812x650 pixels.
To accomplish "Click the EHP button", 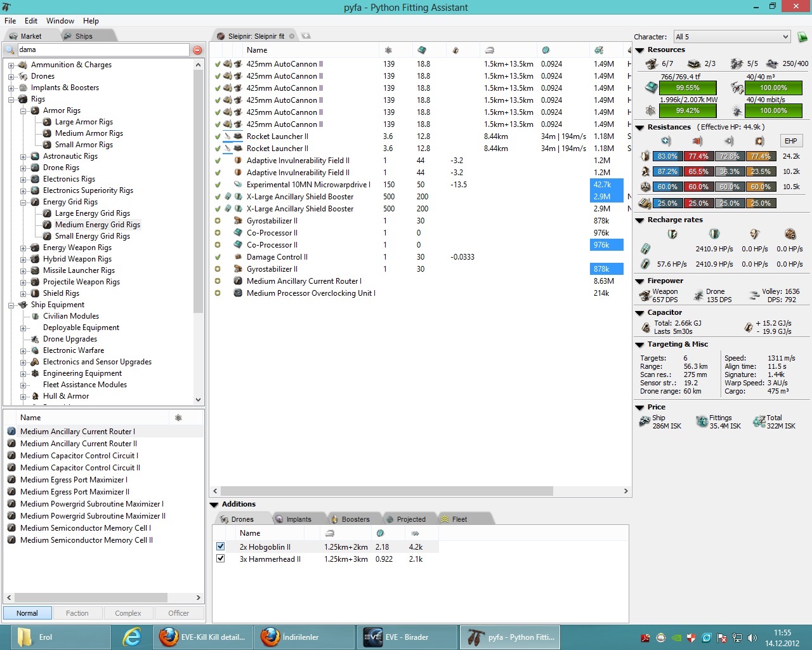I will (790, 141).
